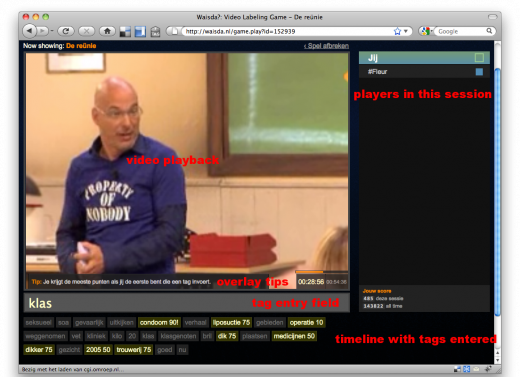This screenshot has height=377, width=520.
Task: Click the 'medicijnen 50' scored tag
Action: [x=294, y=336]
